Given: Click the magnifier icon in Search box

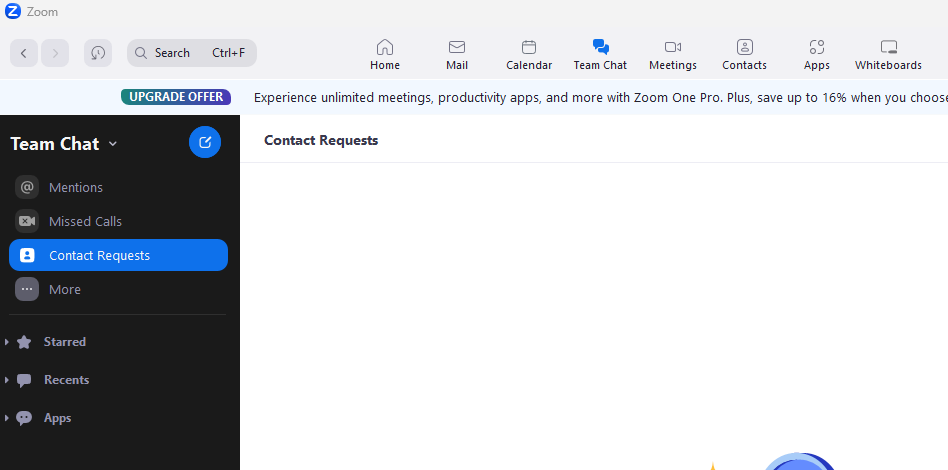Looking at the screenshot, I should [x=141, y=53].
